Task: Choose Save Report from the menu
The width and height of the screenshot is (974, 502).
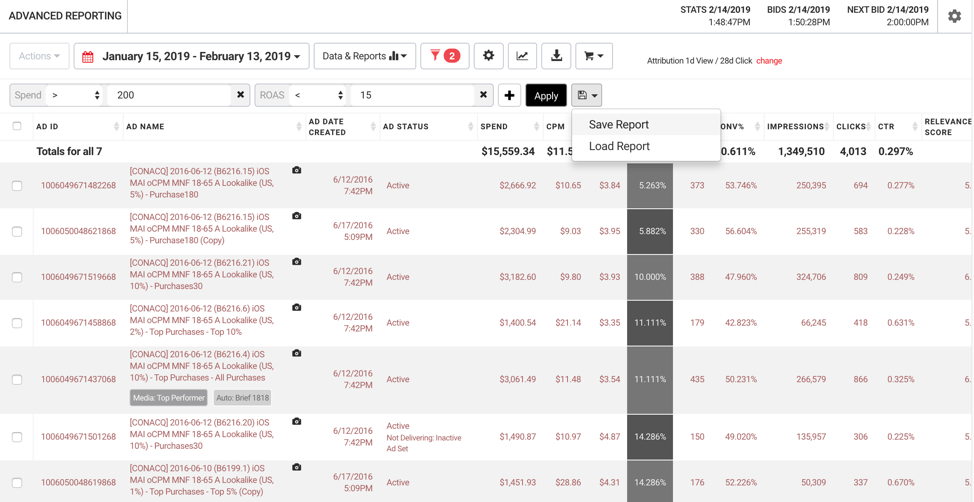Action: pyautogui.click(x=646, y=124)
